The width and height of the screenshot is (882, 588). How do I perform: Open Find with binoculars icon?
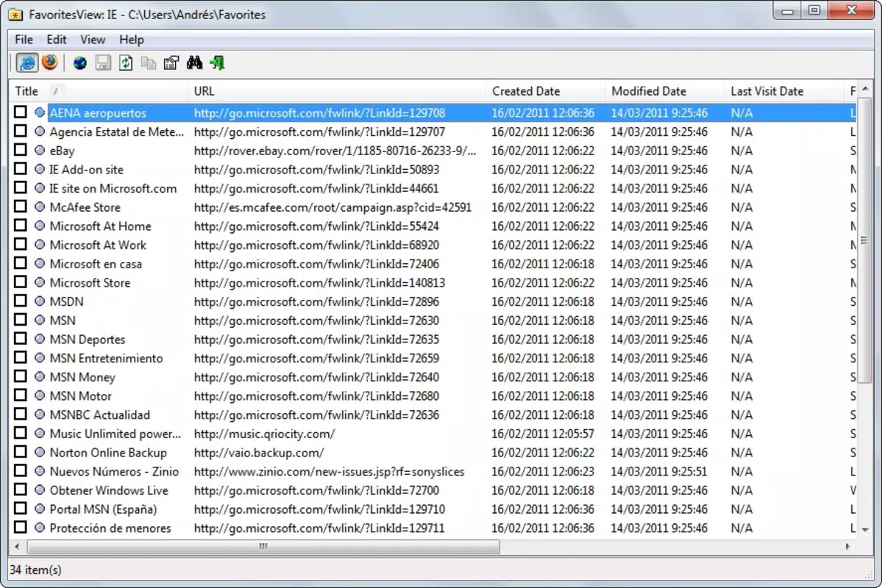(194, 63)
